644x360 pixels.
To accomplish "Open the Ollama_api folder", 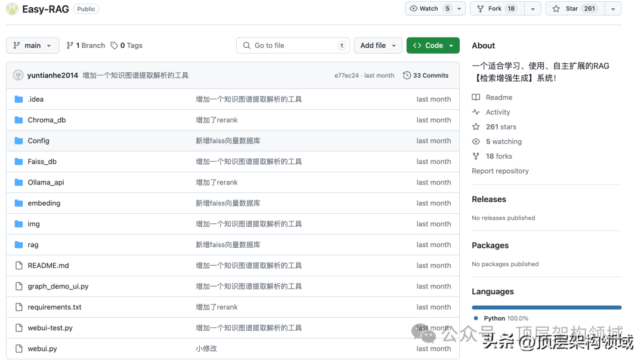I will click(45, 182).
